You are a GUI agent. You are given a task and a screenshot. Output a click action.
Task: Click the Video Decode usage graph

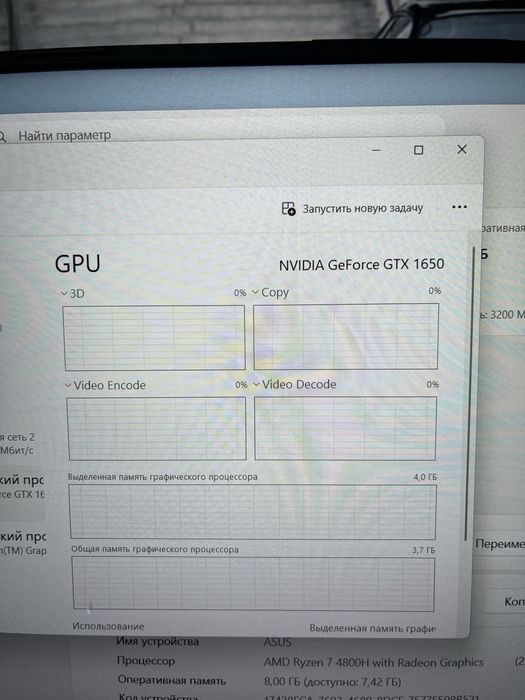(346, 428)
